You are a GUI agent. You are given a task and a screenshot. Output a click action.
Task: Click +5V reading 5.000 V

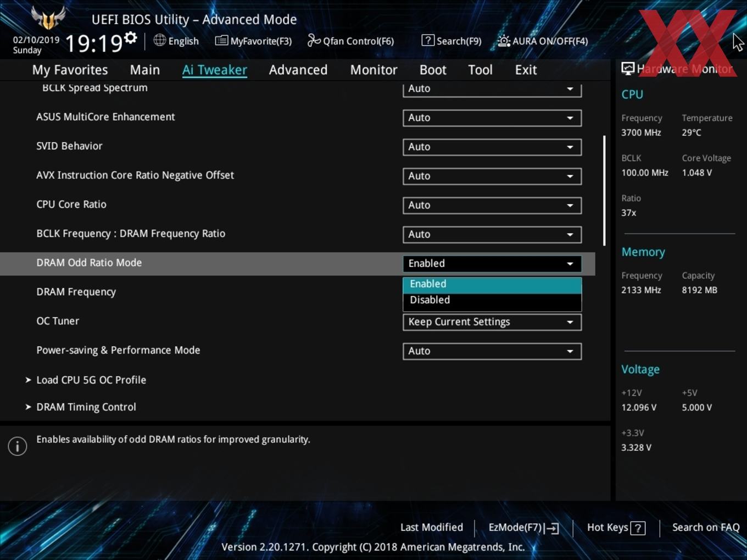697,407
